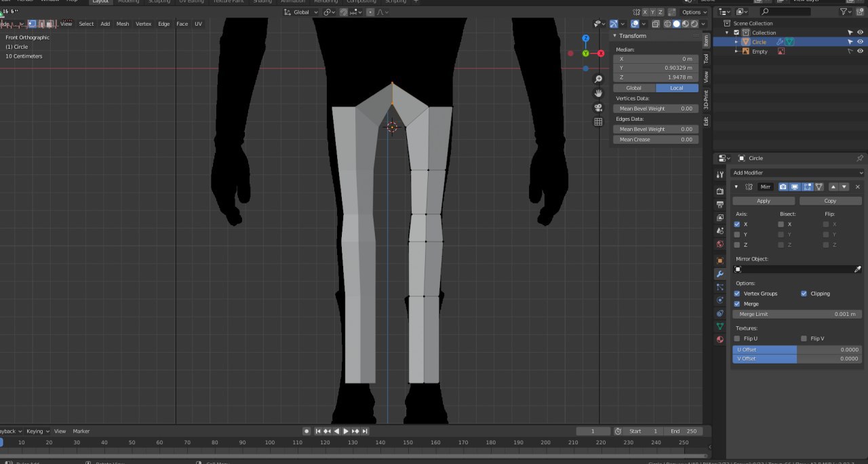
Task: Open the View Layer properties tab
Action: tap(720, 218)
